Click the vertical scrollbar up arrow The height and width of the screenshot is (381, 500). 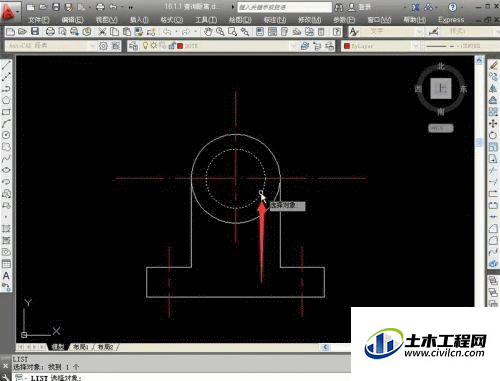(479, 60)
